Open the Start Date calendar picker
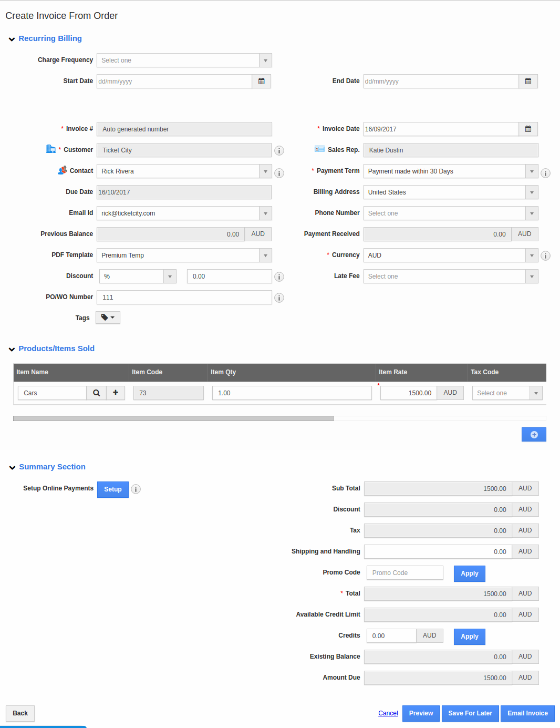560x728 pixels. (261, 81)
